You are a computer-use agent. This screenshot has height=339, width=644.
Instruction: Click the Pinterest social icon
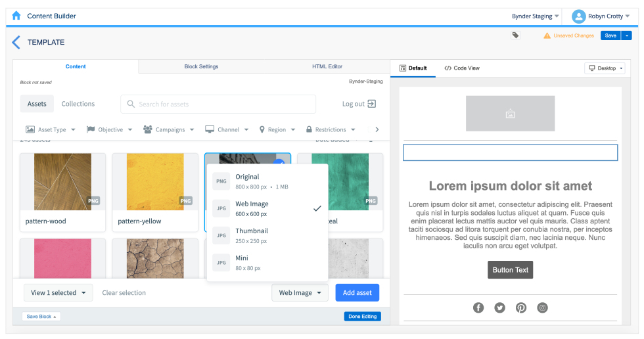[520, 307]
